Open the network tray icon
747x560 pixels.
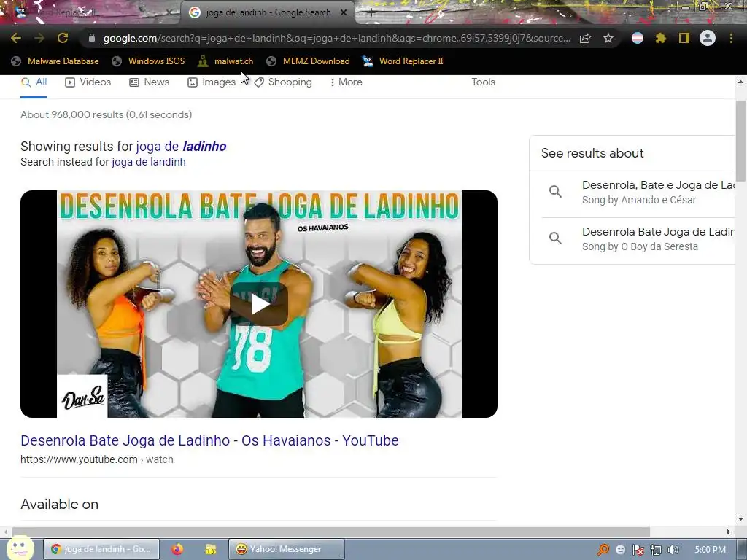tap(656, 550)
